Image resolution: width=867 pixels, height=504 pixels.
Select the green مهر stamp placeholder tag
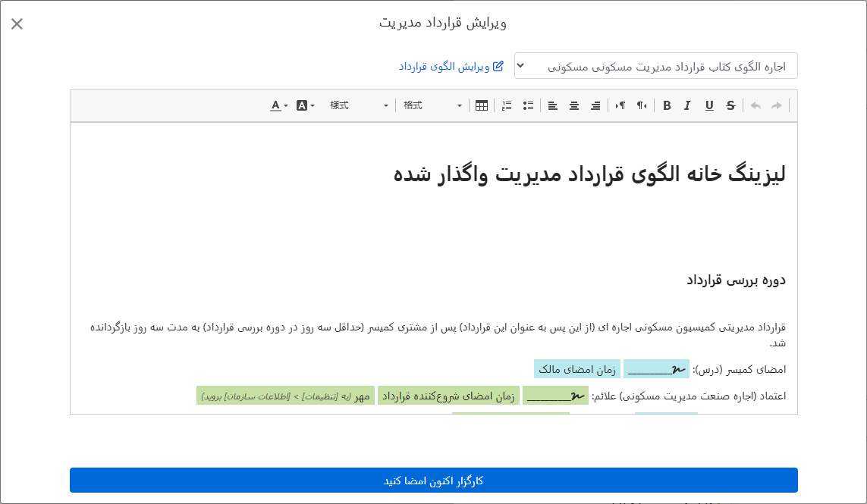[x=285, y=395]
